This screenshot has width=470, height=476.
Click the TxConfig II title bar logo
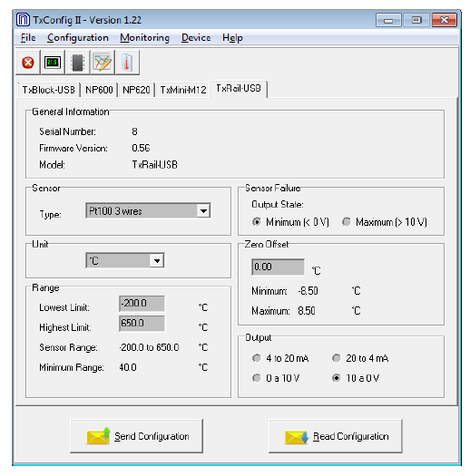click(23, 20)
